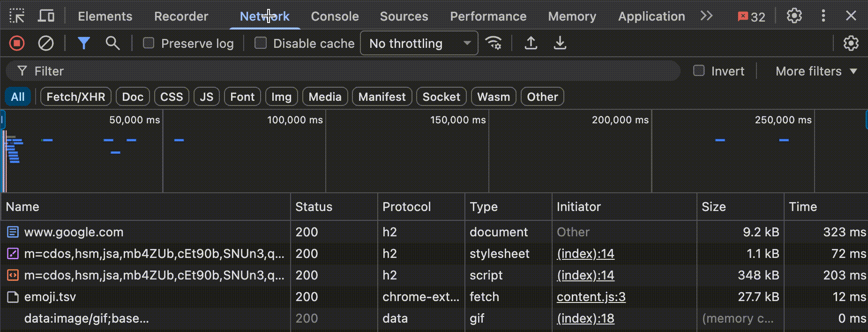Export HAR file with download icon
This screenshot has width=868, height=332.
[560, 44]
